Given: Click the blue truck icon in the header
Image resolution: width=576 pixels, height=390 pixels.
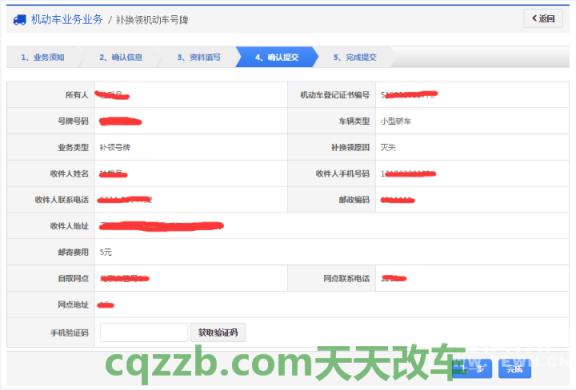Looking at the screenshot, I should pos(19,19).
